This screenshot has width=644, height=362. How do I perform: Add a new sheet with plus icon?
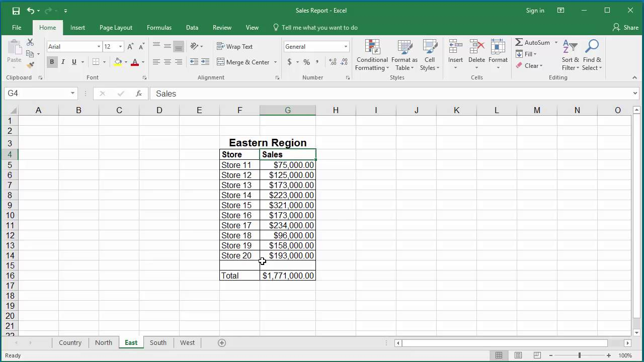[222, 342]
